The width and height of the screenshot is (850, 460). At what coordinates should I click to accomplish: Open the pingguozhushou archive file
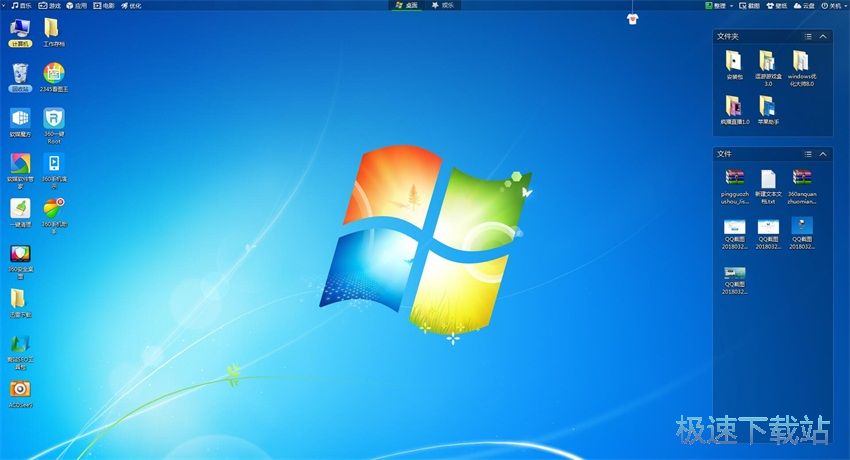(734, 186)
